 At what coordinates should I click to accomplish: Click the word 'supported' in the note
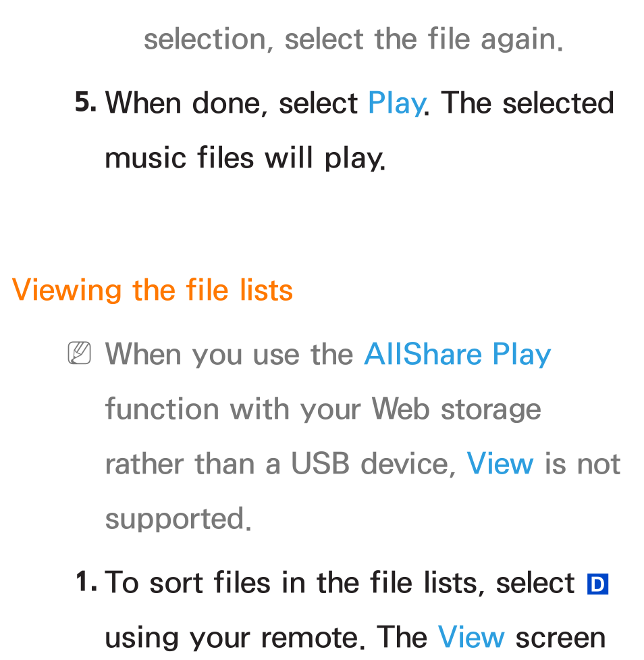tap(178, 519)
